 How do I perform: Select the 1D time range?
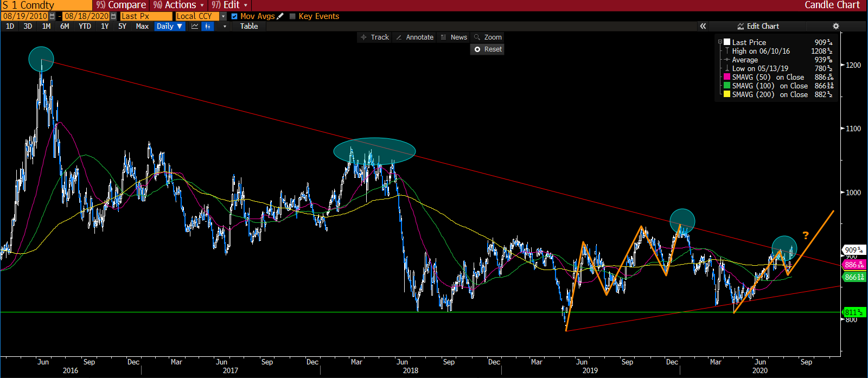tap(10, 26)
